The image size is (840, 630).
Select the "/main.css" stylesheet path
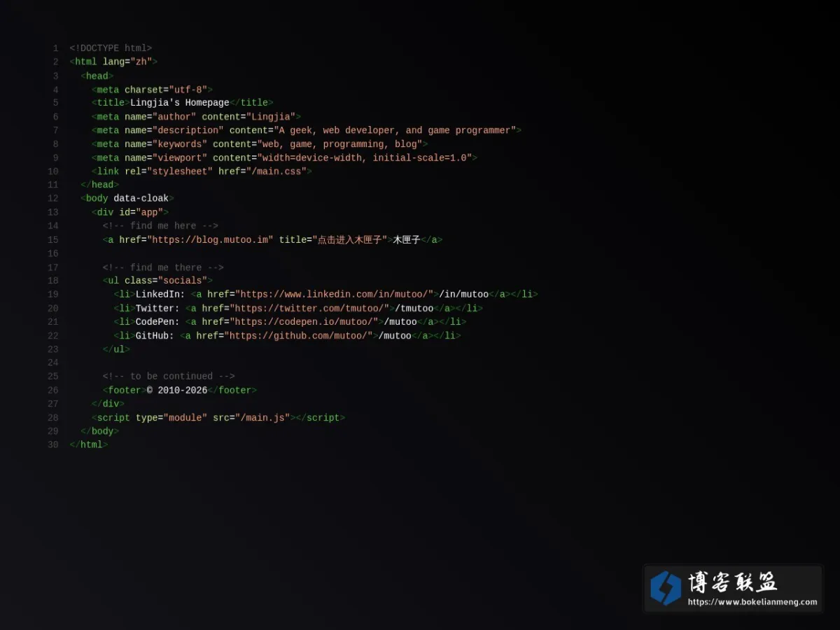pyautogui.click(x=279, y=171)
